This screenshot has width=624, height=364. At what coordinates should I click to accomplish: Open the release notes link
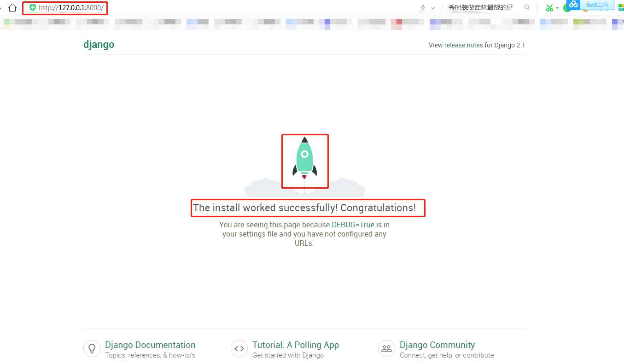click(463, 45)
